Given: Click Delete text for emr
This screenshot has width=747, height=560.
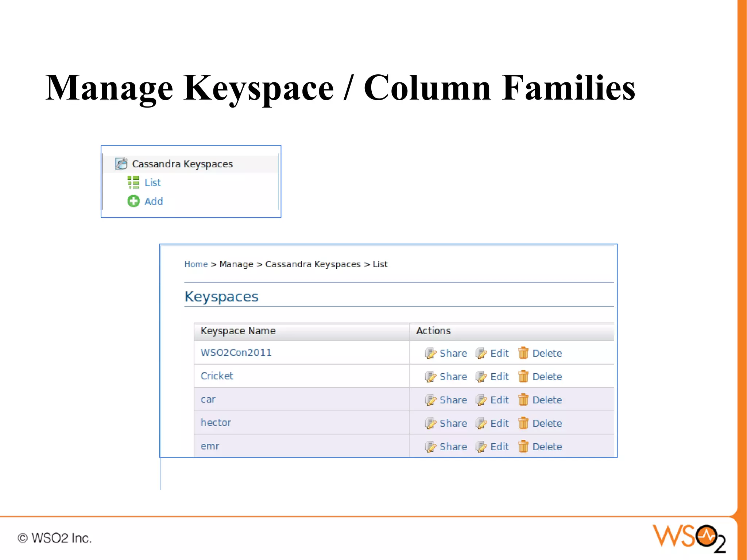Looking at the screenshot, I should click(547, 446).
